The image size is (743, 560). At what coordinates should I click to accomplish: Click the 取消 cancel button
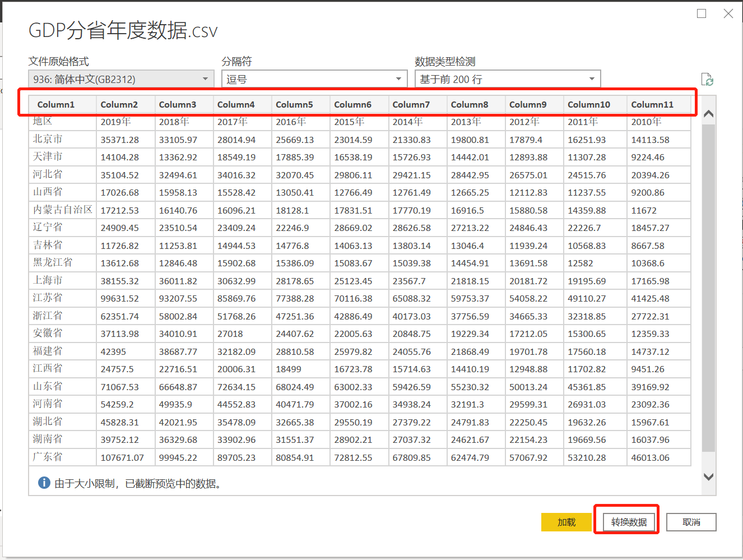pyautogui.click(x=691, y=522)
